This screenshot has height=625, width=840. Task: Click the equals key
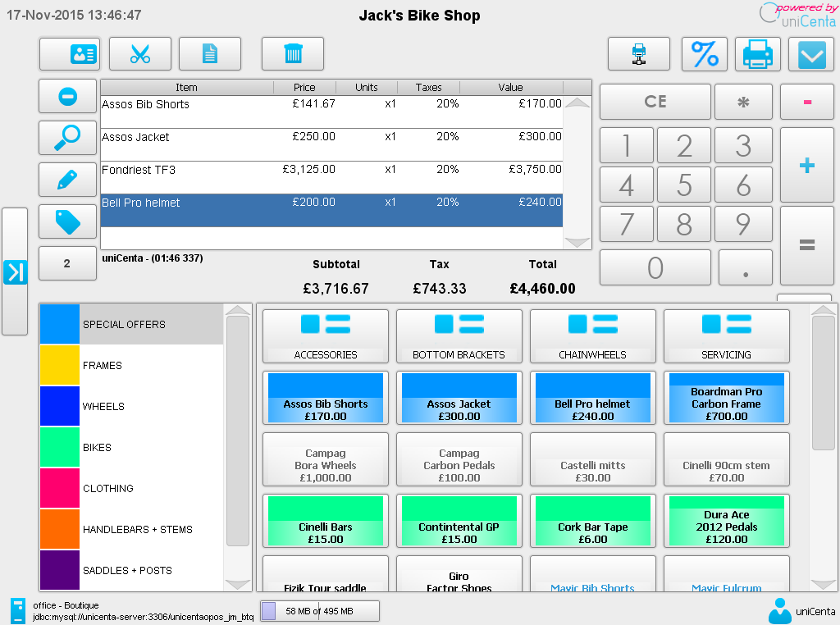coord(807,245)
